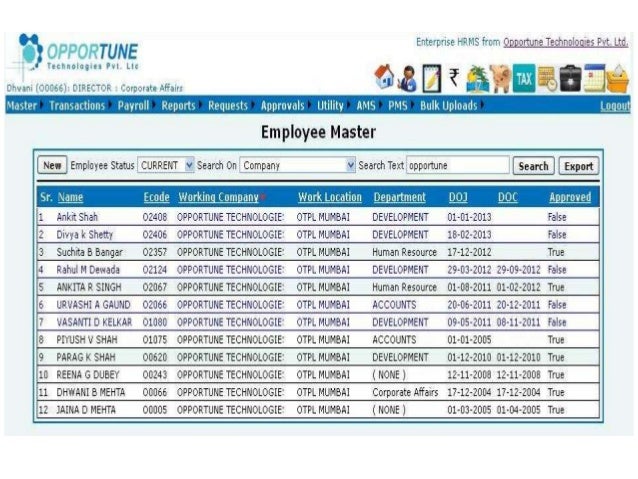Open the Approvals menu
The width and height of the screenshot is (638, 479).
coord(283,106)
